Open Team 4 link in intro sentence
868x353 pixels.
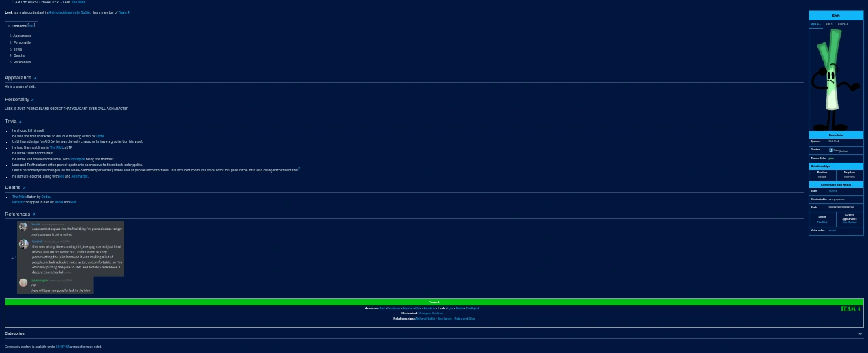tap(124, 12)
